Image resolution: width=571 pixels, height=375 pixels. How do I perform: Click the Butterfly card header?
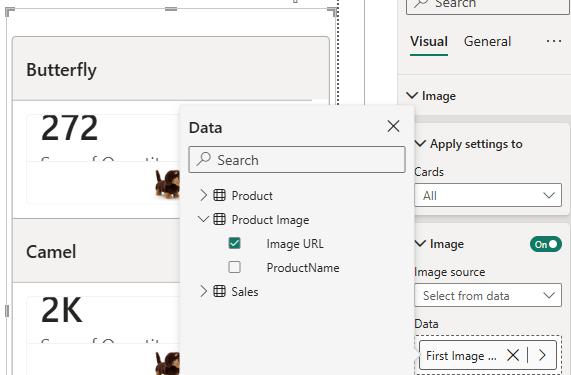tap(171, 69)
